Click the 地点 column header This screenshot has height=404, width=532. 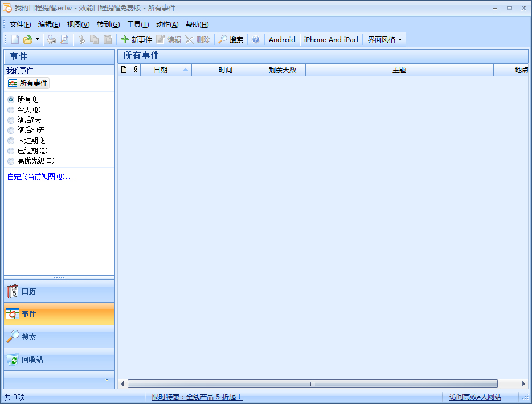click(511, 70)
